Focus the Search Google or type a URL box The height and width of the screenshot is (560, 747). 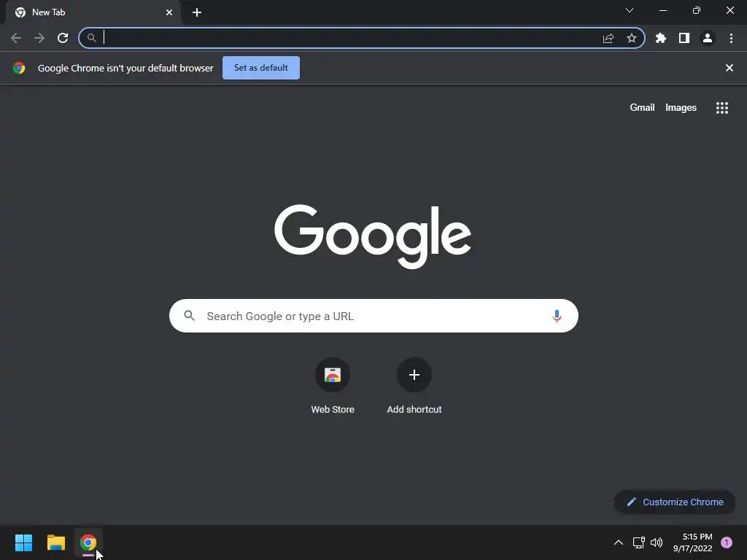pyautogui.click(x=373, y=316)
